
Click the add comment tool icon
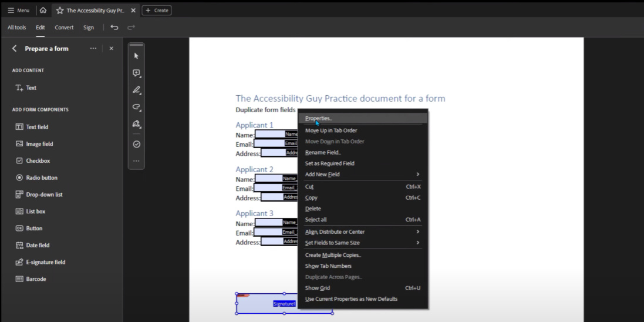pos(136,73)
